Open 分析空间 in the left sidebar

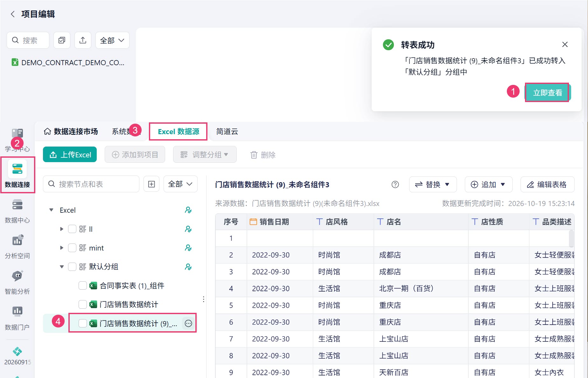tap(17, 247)
